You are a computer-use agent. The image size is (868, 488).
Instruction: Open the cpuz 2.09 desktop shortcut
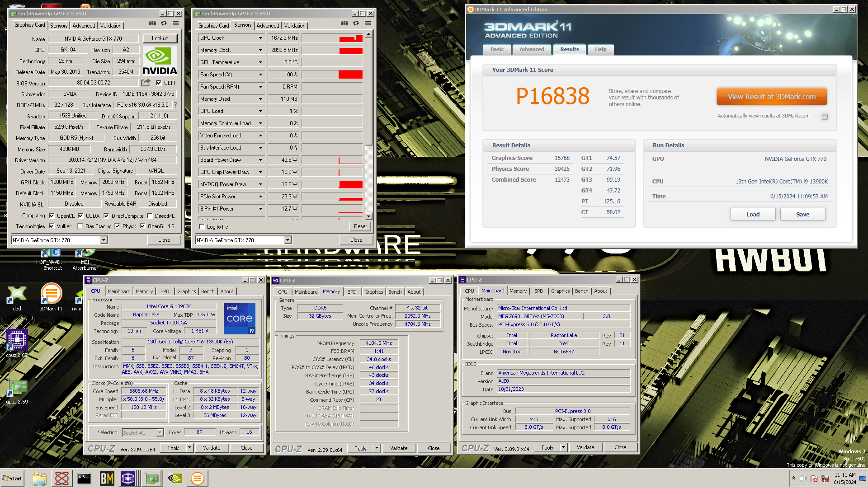(x=17, y=343)
